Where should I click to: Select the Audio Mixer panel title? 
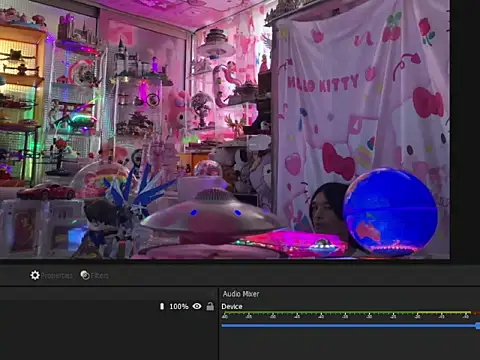[x=241, y=294]
